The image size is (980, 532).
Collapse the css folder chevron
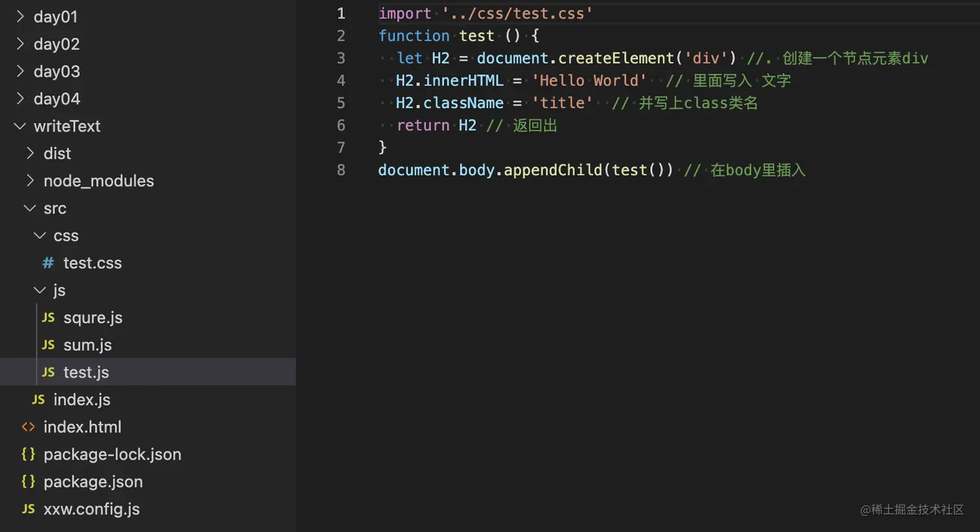coord(40,235)
